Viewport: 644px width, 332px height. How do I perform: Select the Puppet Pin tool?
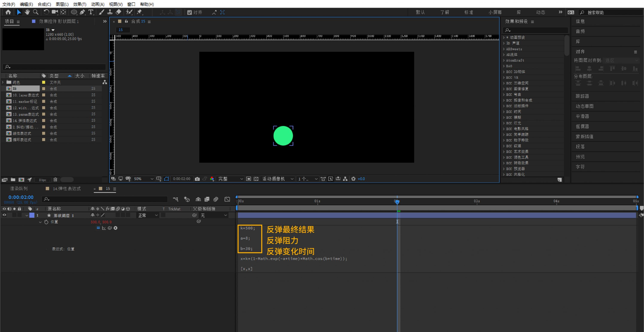coord(140,12)
